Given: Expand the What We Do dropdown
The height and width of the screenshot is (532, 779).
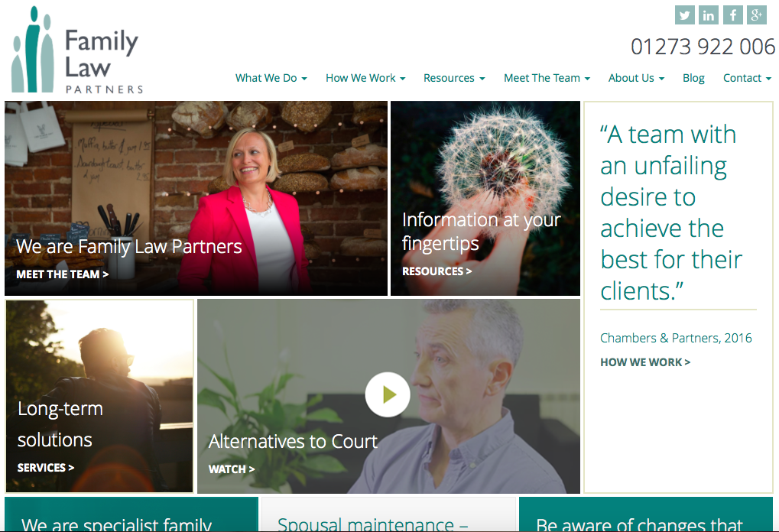Looking at the screenshot, I should pos(271,78).
